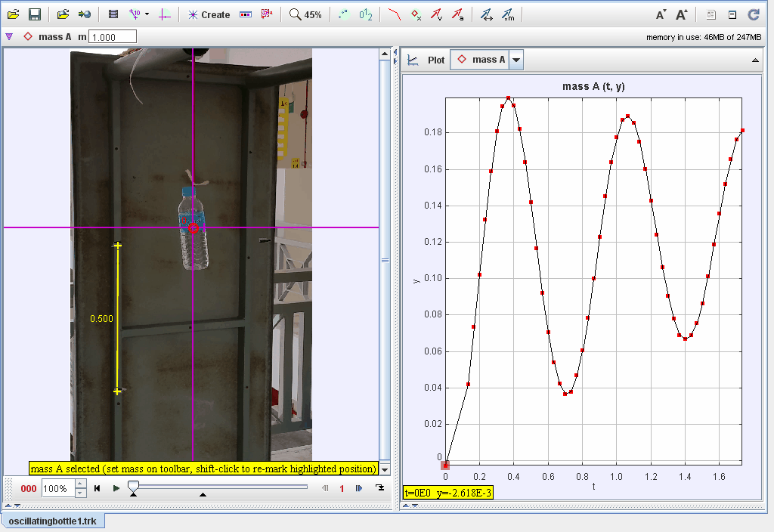This screenshot has width=774, height=532.
Task: Toggle track paths visibility
Action: tap(395, 14)
